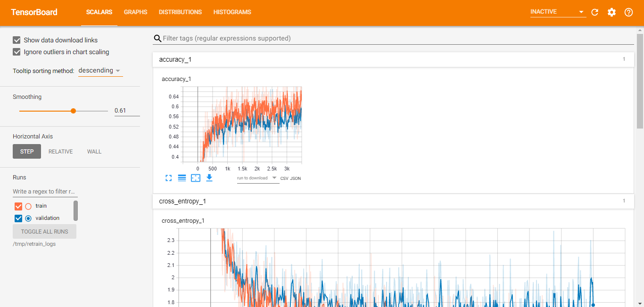
Task: Switch to the DISTRIBUTIONS tab
Action: click(x=180, y=12)
